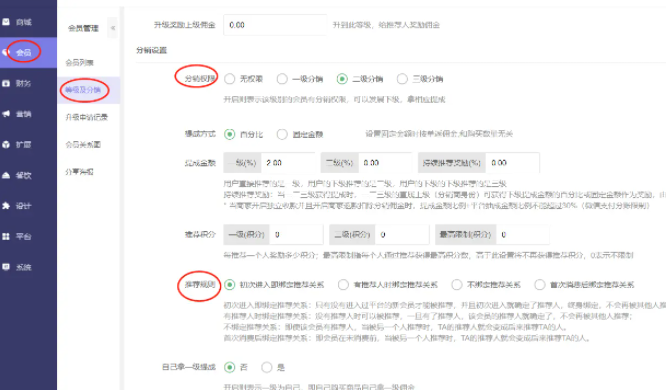This screenshot has height=390, width=666.
Task: Click the 分销权限 field label
Action: 200,78
